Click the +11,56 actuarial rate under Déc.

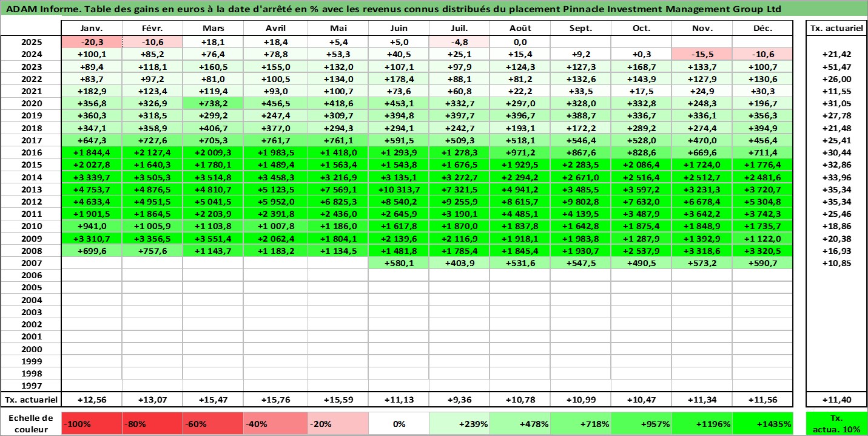click(x=763, y=400)
